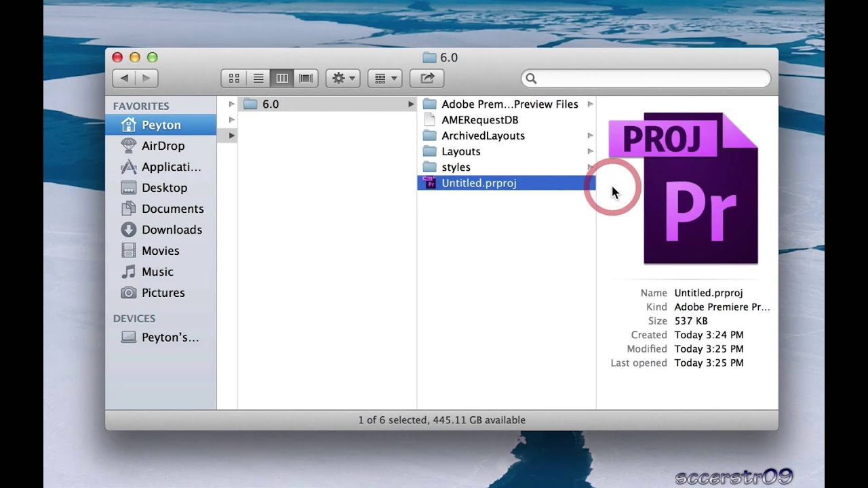Close the Finder window with red button
868x488 pixels.
[117, 58]
